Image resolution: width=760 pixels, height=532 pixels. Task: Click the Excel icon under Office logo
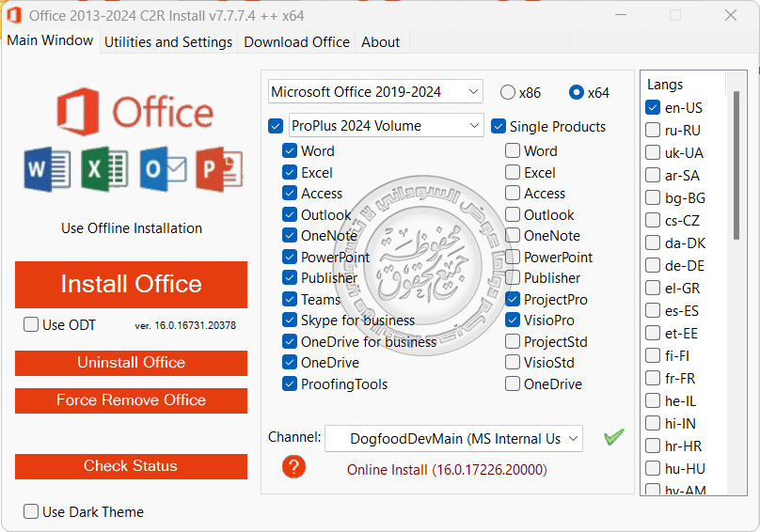pos(103,170)
